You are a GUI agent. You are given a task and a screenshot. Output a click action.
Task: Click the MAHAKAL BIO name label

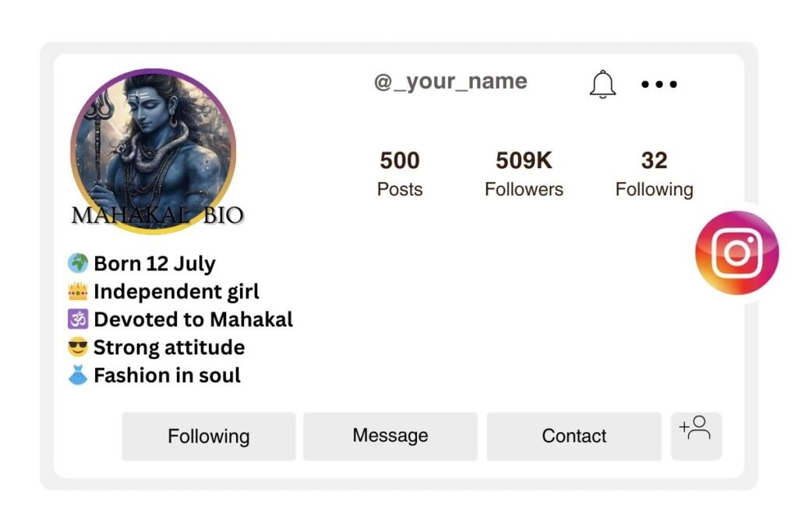(157, 216)
